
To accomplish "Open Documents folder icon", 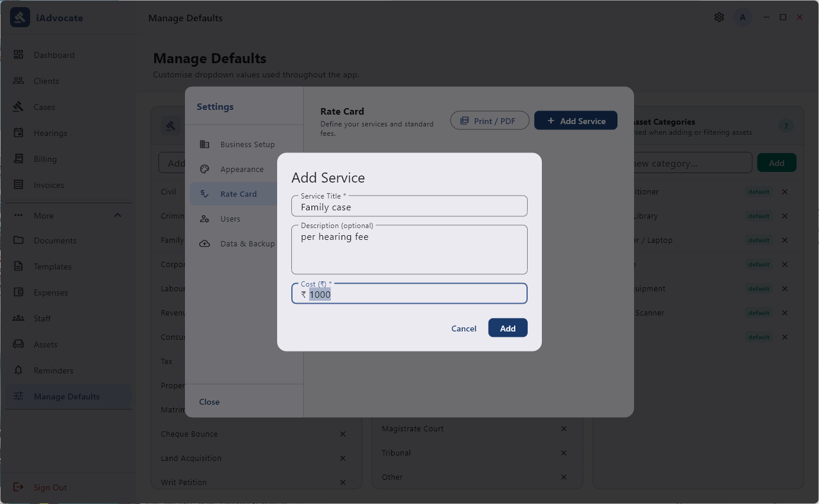I will (18, 240).
